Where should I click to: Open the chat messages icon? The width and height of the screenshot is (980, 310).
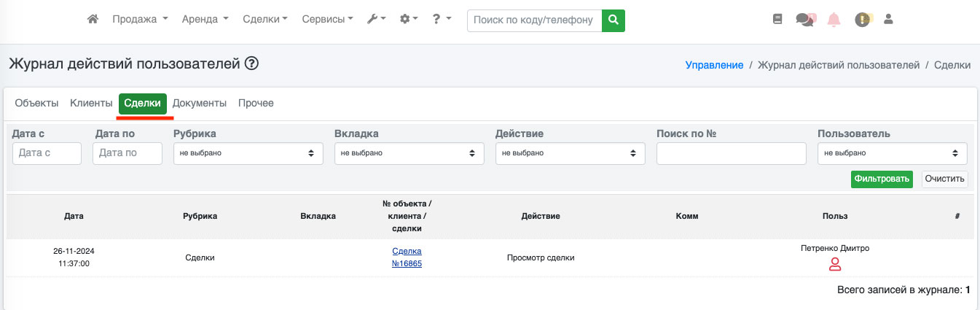tap(805, 20)
